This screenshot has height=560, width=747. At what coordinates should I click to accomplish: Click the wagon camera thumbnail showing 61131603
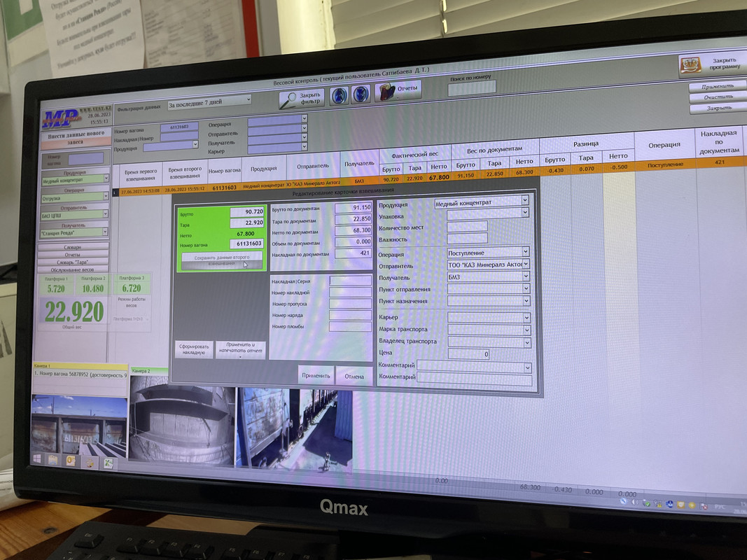(79, 425)
